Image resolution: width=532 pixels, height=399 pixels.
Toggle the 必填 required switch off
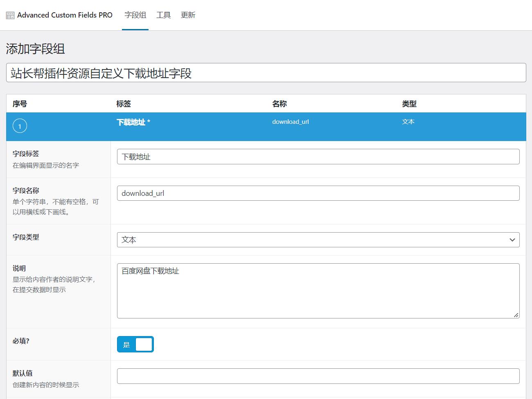click(x=135, y=345)
